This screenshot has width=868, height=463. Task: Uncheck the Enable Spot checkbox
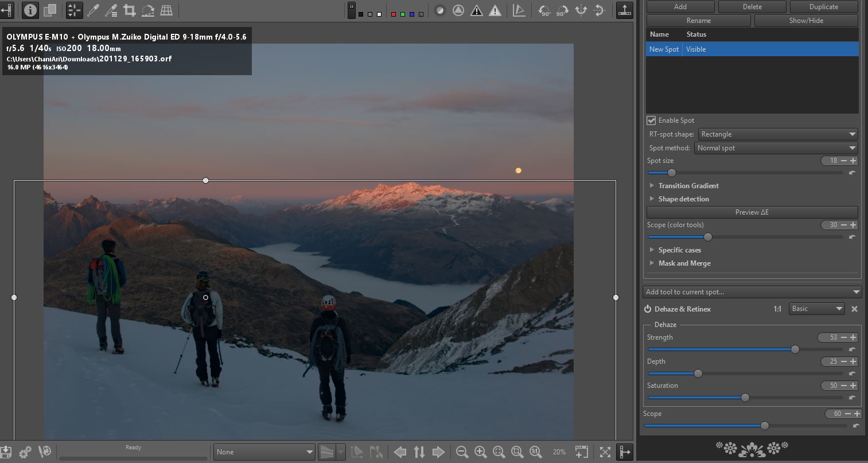pos(651,120)
